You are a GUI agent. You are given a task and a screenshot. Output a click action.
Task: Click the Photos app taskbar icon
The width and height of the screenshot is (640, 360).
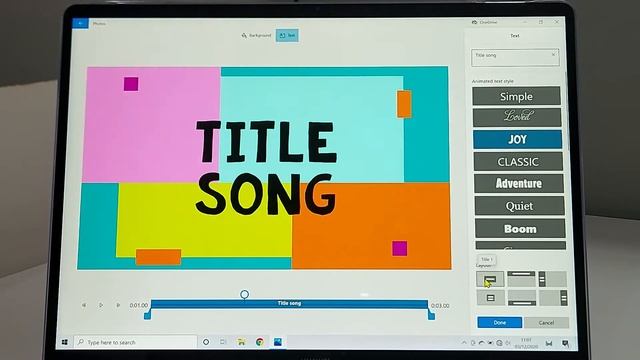278,342
